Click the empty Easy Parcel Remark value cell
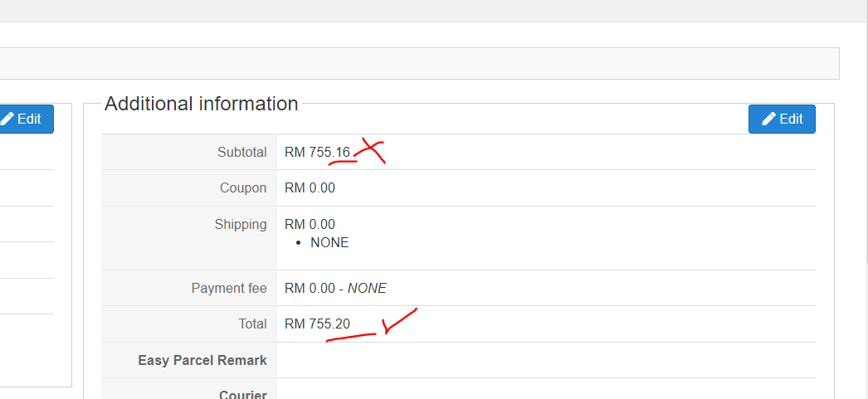The image size is (868, 399). pos(545,360)
